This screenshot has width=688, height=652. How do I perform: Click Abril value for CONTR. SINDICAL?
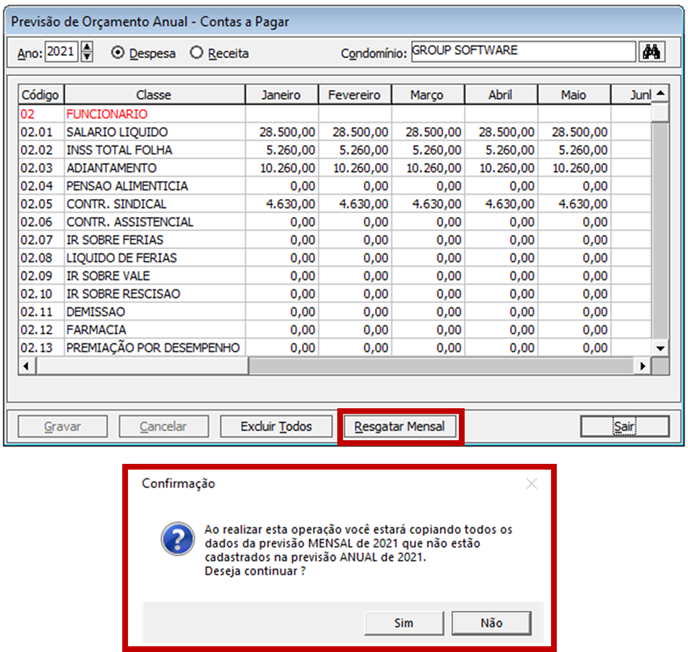pos(502,204)
